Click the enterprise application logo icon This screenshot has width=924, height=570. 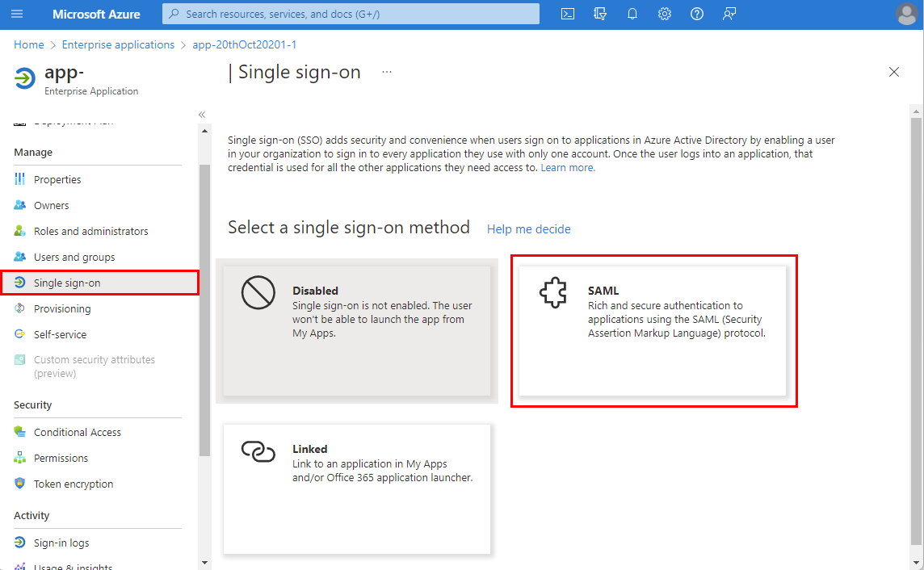pyautogui.click(x=25, y=78)
